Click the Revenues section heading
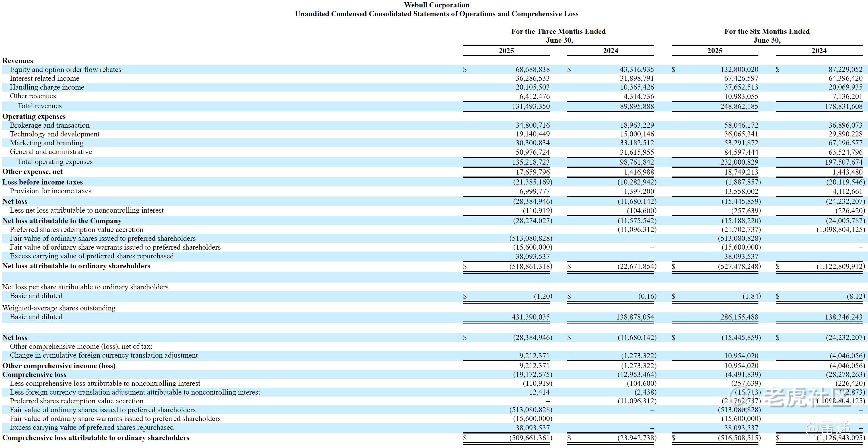 click(18, 61)
